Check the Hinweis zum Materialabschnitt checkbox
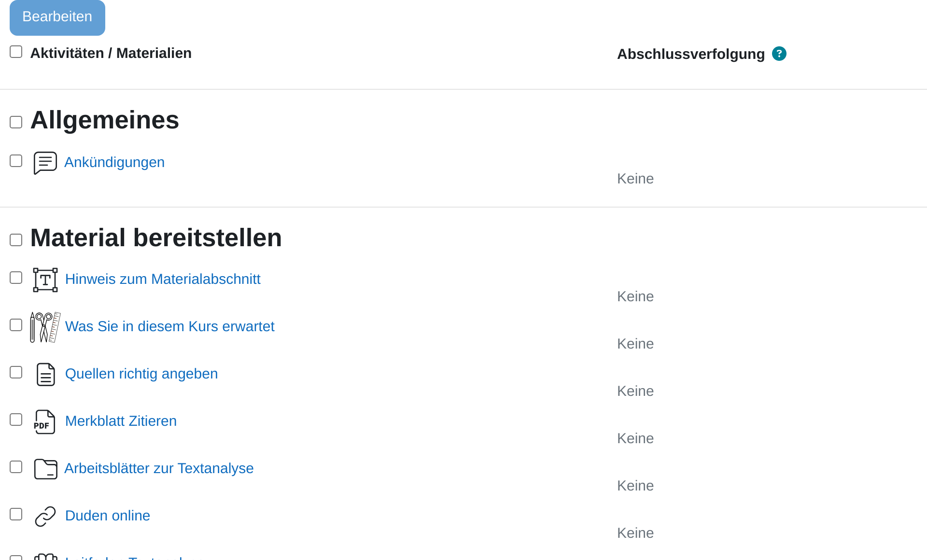 pos(16,278)
